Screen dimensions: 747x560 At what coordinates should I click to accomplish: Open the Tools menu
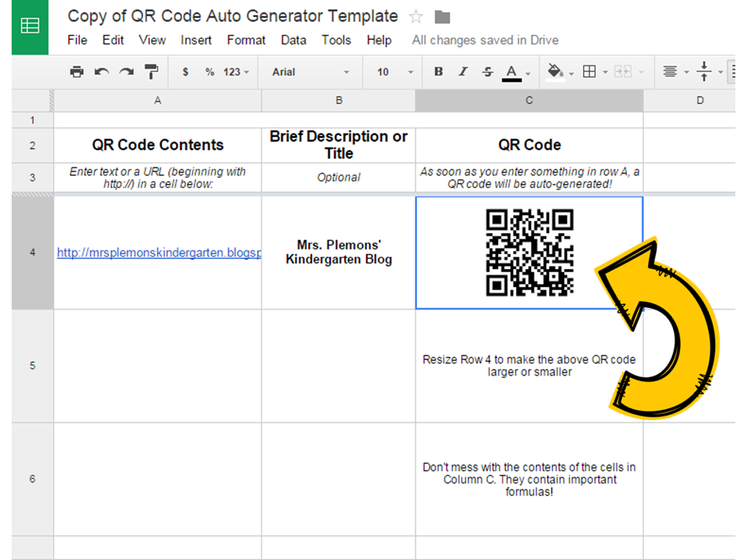click(336, 40)
